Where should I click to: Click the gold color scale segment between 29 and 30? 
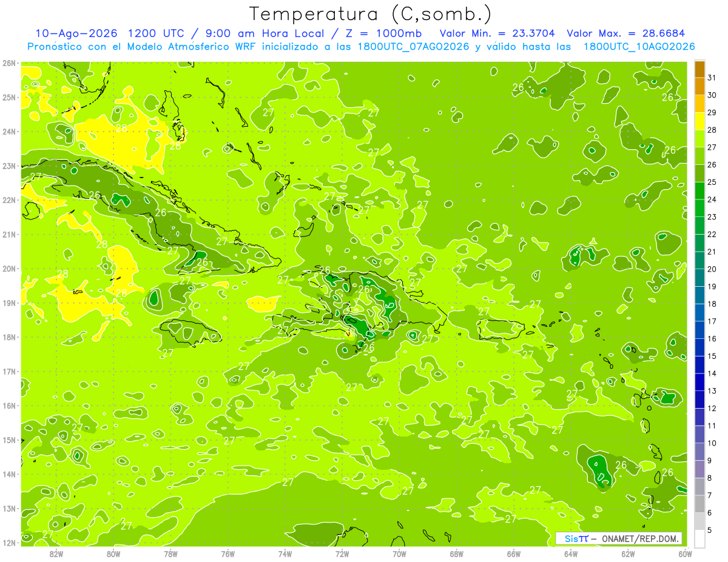click(699, 104)
